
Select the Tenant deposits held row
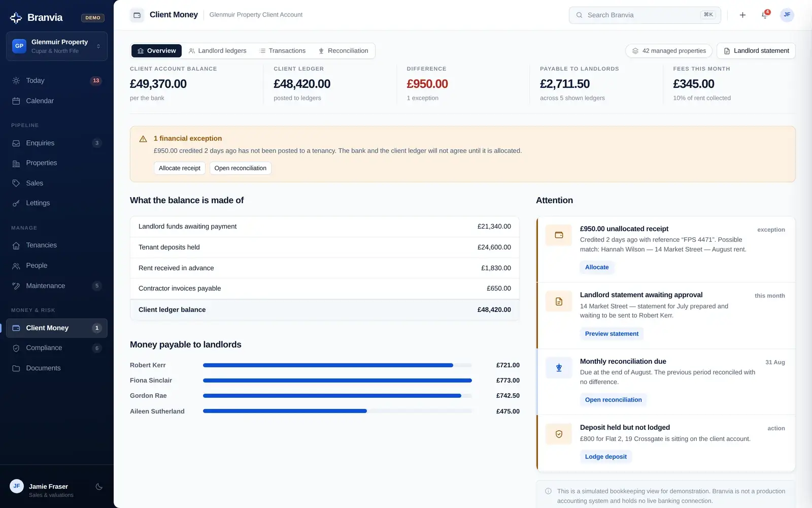[325, 247]
